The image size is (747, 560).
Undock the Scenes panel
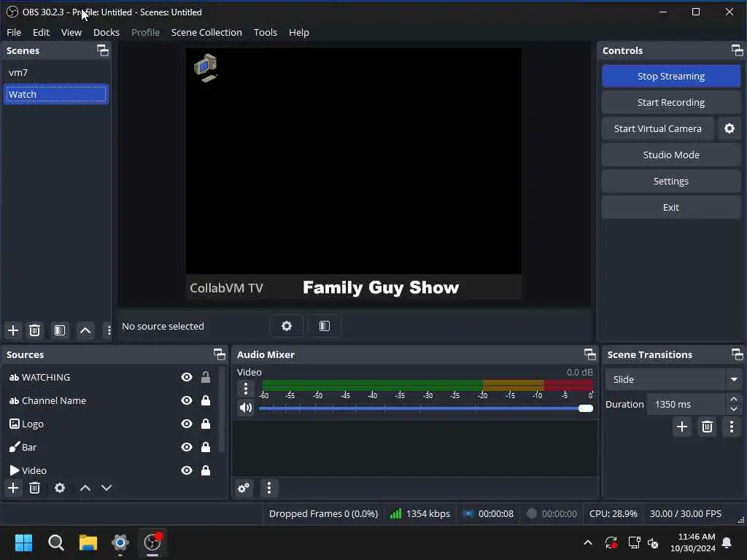pyautogui.click(x=103, y=50)
